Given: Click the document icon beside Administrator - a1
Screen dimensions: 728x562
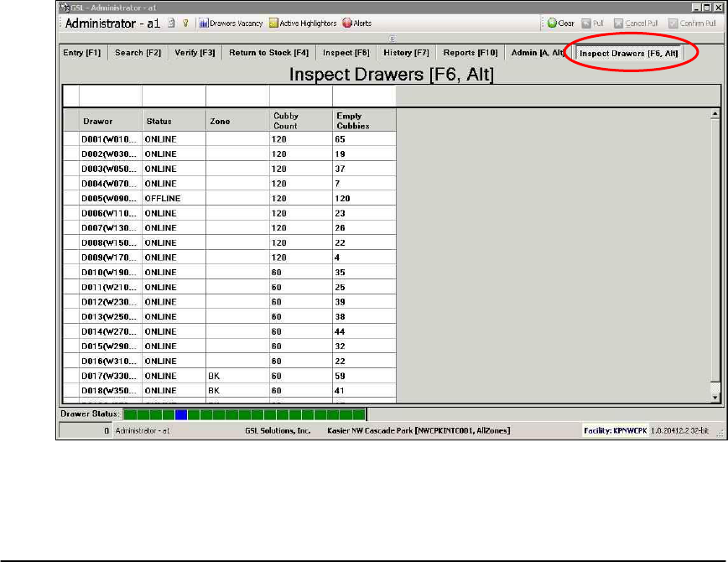Looking at the screenshot, I should point(171,23).
